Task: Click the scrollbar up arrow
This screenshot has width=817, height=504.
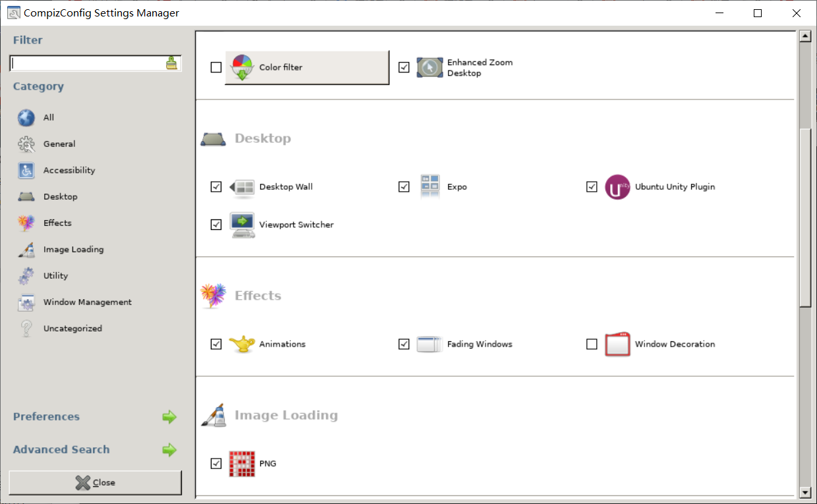Action: (x=804, y=36)
